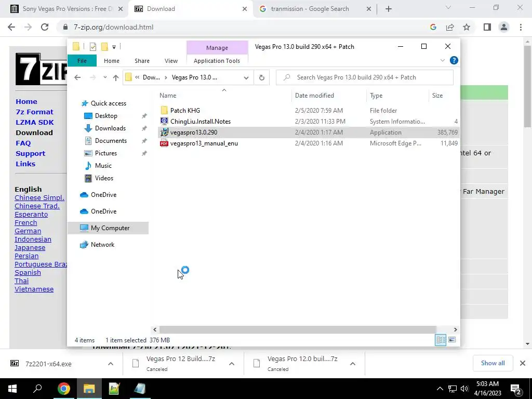This screenshot has height=399, width=532.
Task: Show hidden system tray icons
Action: click(x=440, y=389)
